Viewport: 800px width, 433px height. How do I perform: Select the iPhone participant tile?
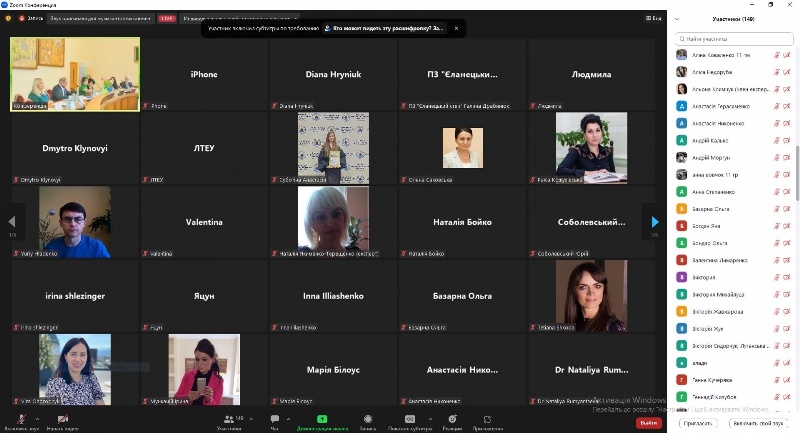point(204,74)
